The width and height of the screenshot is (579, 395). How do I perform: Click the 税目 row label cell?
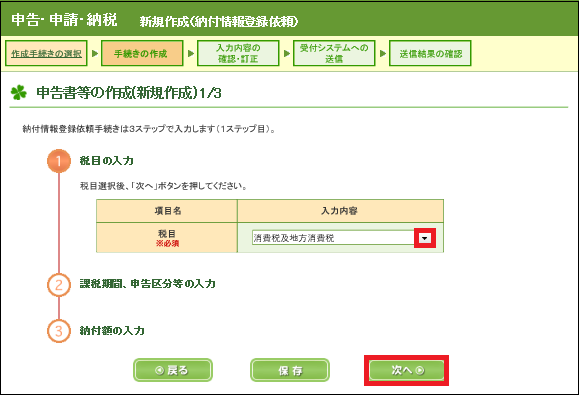tap(167, 238)
